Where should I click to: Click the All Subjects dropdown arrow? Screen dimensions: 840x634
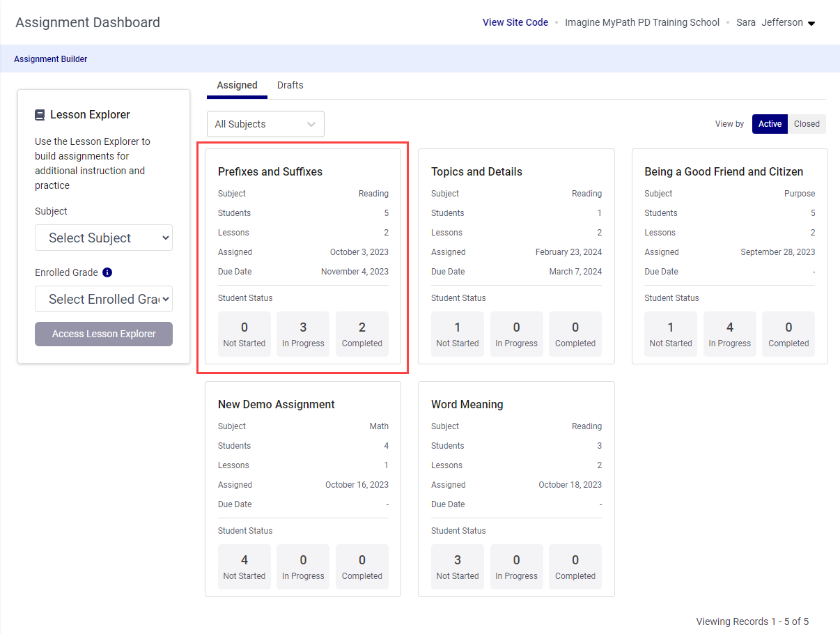[x=311, y=123]
